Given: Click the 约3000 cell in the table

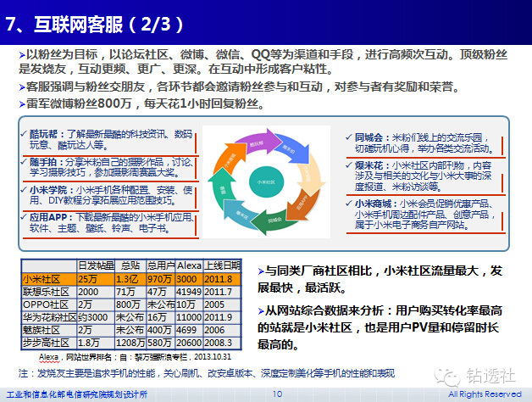Looking at the screenshot, I should (x=96, y=317).
